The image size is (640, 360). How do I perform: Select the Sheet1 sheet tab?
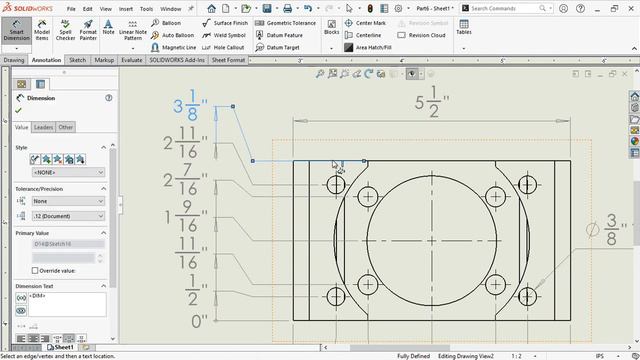coord(61,347)
